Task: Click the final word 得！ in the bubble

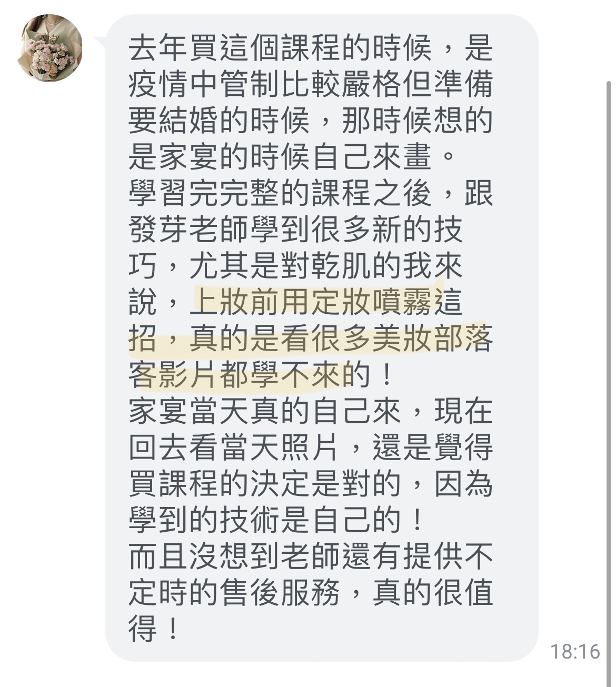Action: (154, 629)
